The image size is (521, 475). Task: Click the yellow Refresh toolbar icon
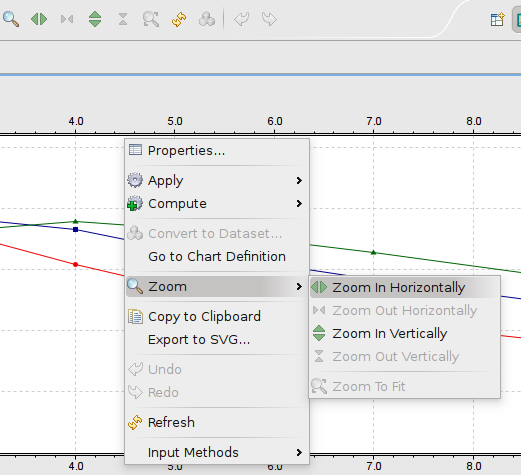pos(179,19)
